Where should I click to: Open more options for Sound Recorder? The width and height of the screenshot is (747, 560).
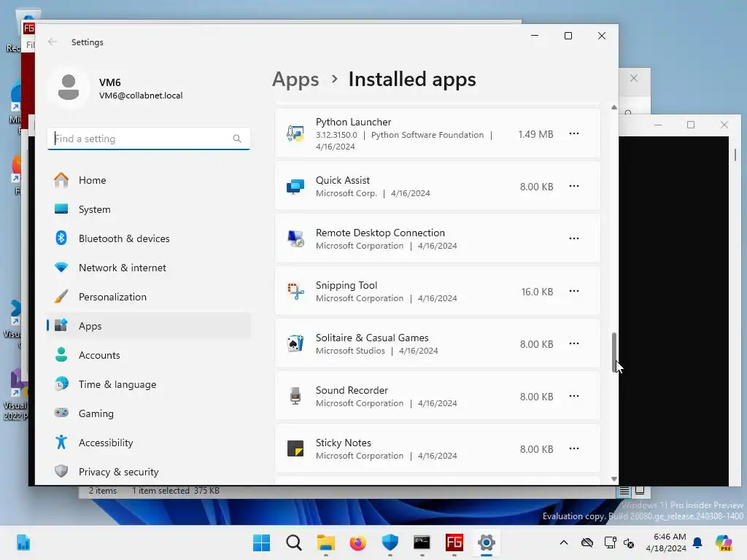click(x=574, y=396)
